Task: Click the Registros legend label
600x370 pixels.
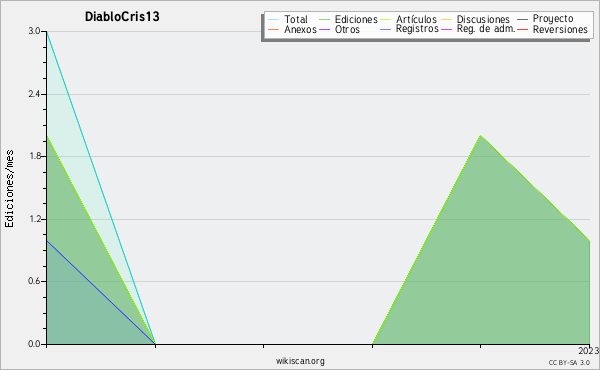Action: pos(417,29)
